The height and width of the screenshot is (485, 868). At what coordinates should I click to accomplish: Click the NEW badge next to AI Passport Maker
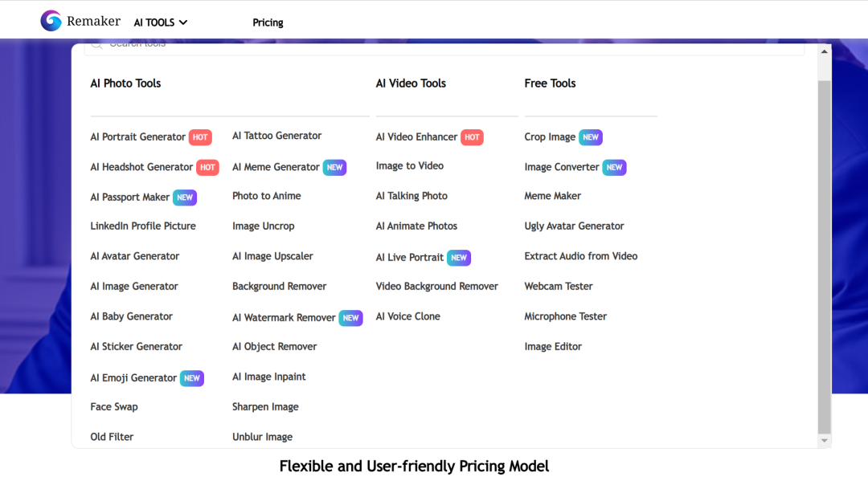tap(185, 198)
